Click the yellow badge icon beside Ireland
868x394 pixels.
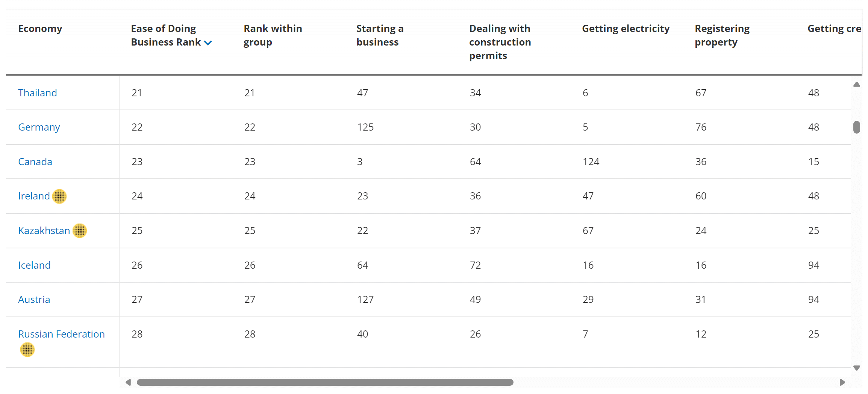tap(59, 196)
